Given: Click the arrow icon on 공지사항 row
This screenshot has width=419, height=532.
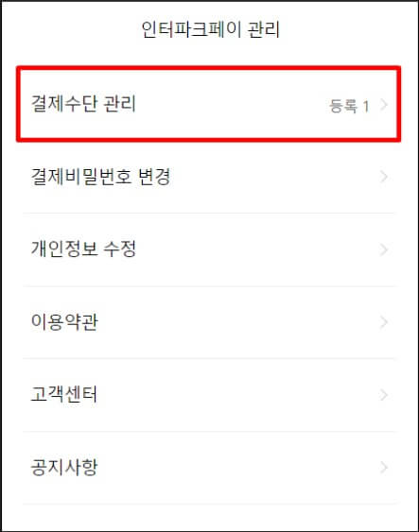Looking at the screenshot, I should (x=384, y=468).
